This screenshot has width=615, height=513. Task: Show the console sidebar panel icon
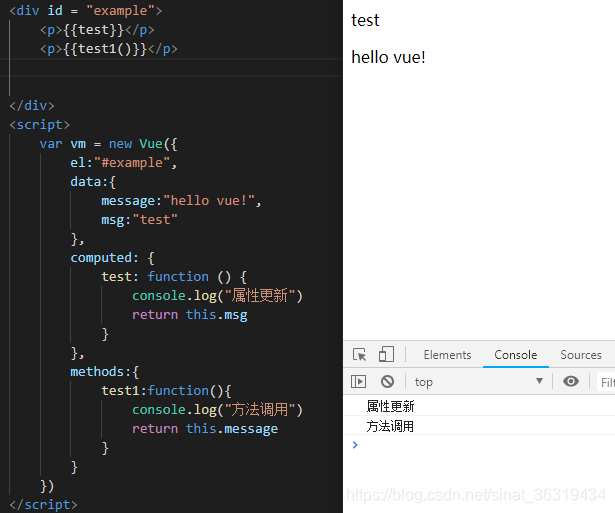(x=358, y=382)
